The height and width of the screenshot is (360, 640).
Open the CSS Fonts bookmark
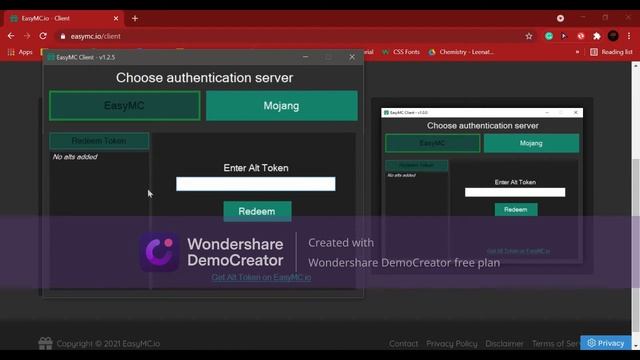click(x=401, y=52)
